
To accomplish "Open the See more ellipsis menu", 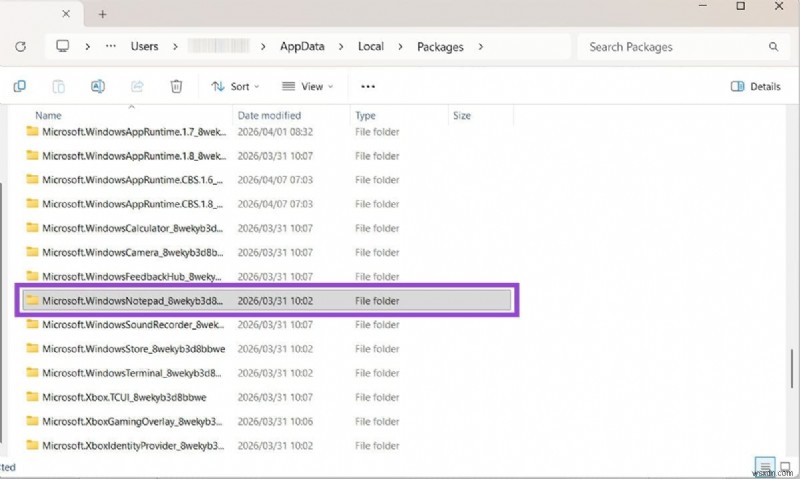I will pyautogui.click(x=368, y=87).
